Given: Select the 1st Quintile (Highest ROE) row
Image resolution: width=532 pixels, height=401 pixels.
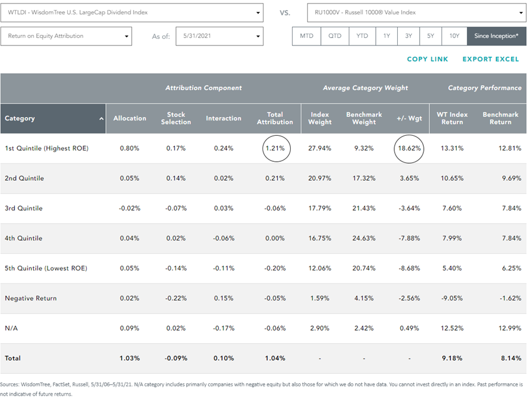Looking at the screenshot, I should click(x=263, y=148).
